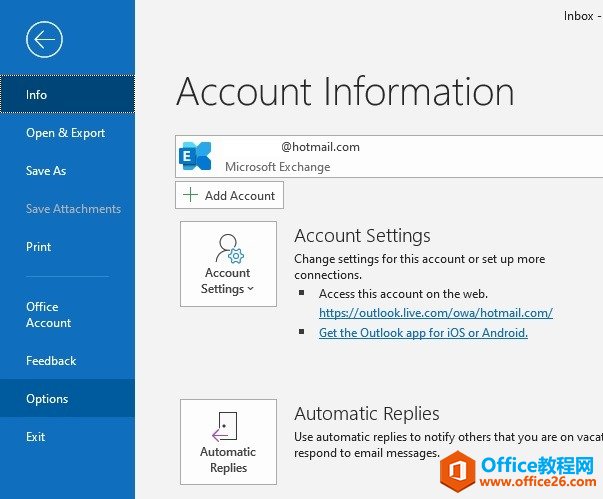This screenshot has height=499, width=603.
Task: Click the door-arrow Automatic Replies icon
Action: (225, 427)
